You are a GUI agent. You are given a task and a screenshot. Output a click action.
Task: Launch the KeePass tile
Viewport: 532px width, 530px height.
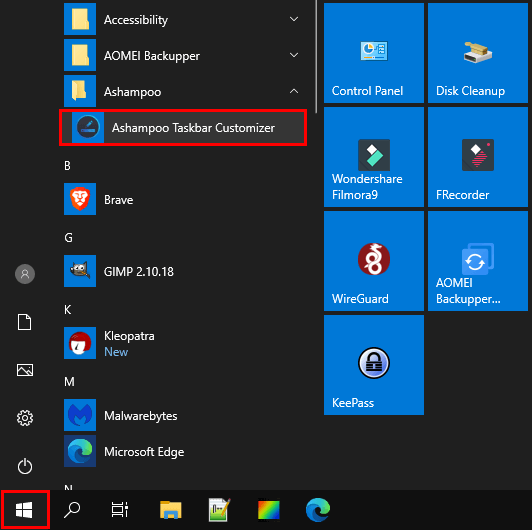coord(374,365)
